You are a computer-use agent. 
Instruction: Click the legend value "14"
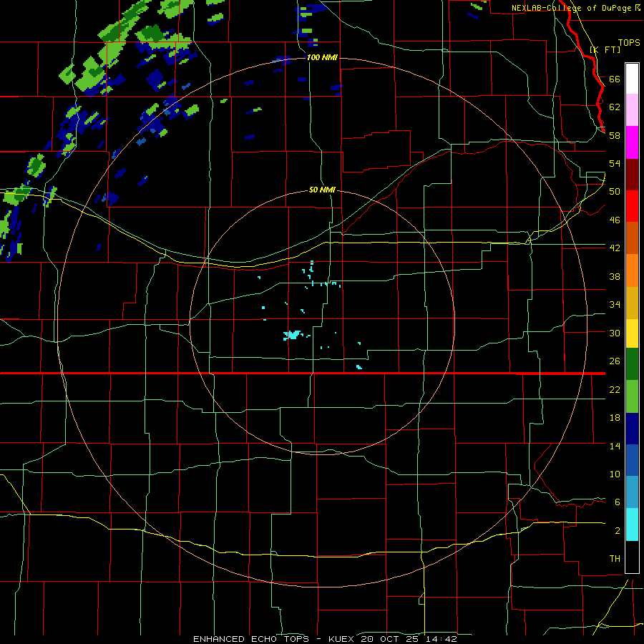[615, 446]
